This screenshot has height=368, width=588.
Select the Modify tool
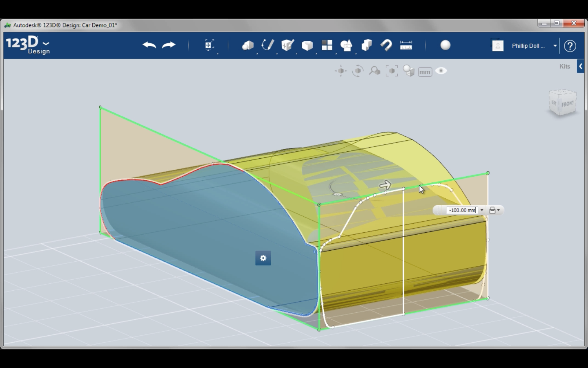(307, 45)
